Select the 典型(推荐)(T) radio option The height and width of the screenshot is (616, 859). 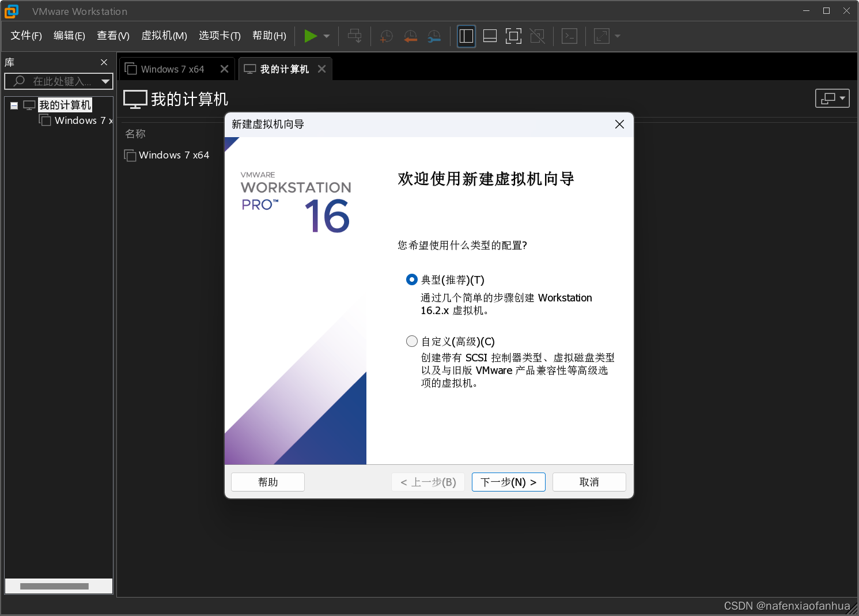[x=412, y=279]
